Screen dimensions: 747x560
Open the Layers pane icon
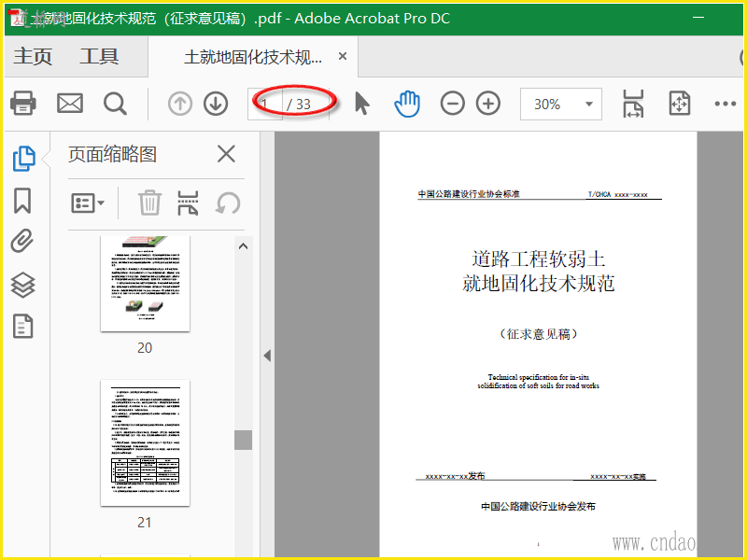[x=22, y=286]
